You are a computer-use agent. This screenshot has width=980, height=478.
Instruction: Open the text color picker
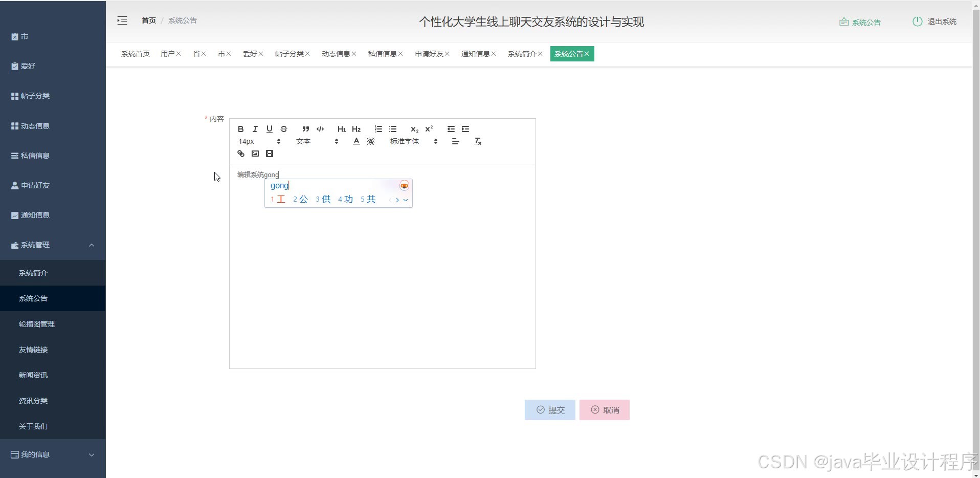point(357,141)
